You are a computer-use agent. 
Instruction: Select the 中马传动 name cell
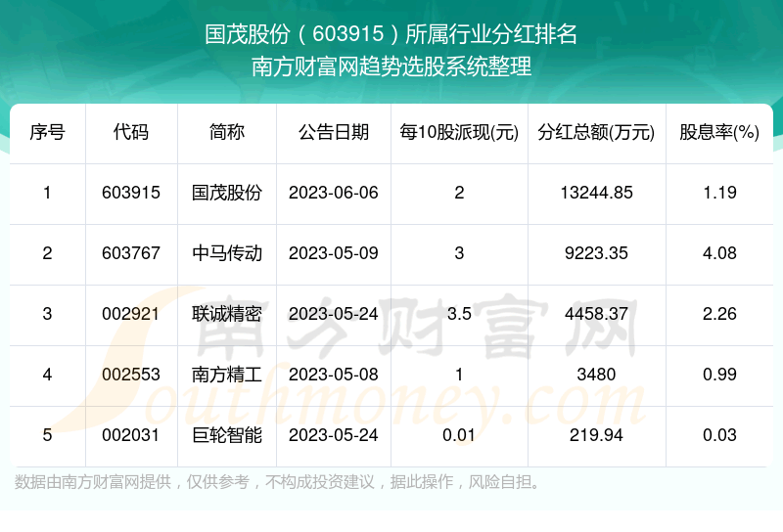pyautogui.click(x=227, y=253)
